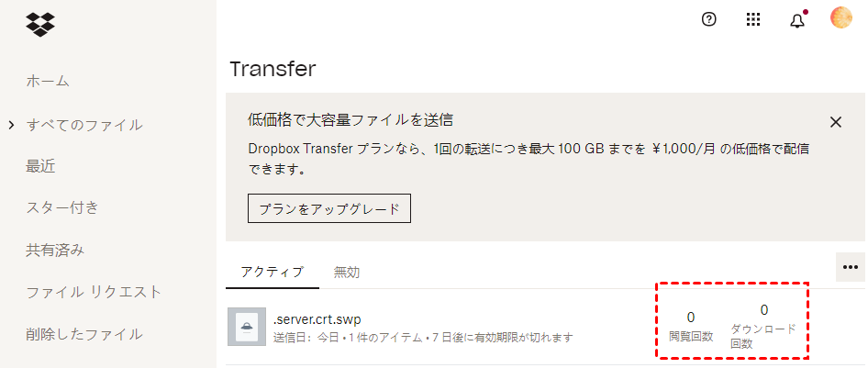Click プランをアップグレード button
The width and height of the screenshot is (868, 368).
click(x=328, y=208)
